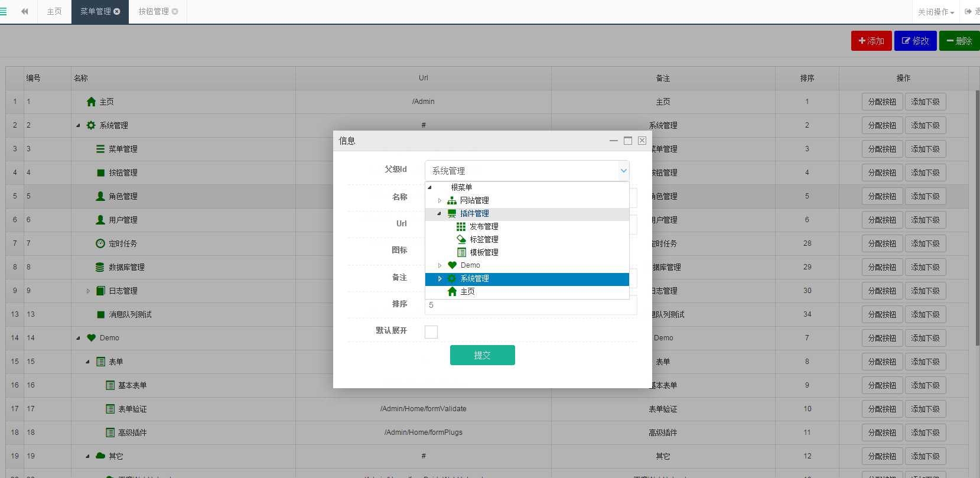980x478 pixels.
Task: Select 模板管理 in the dropdown tree
Action: coord(484,252)
